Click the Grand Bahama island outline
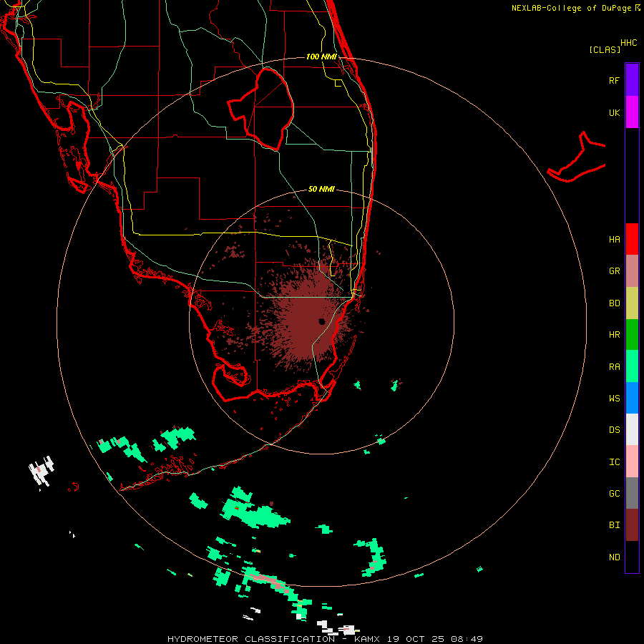The height and width of the screenshot is (644, 644). click(577, 157)
